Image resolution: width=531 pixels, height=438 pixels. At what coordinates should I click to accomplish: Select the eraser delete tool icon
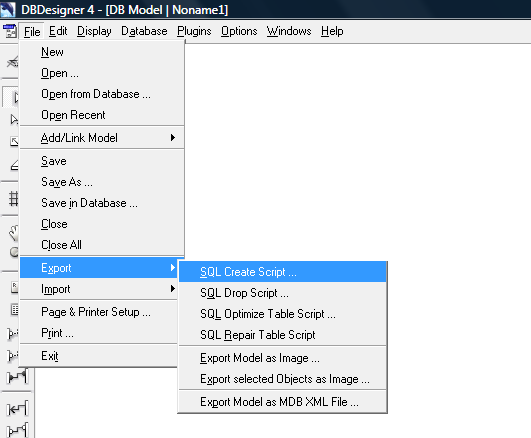tap(14, 165)
